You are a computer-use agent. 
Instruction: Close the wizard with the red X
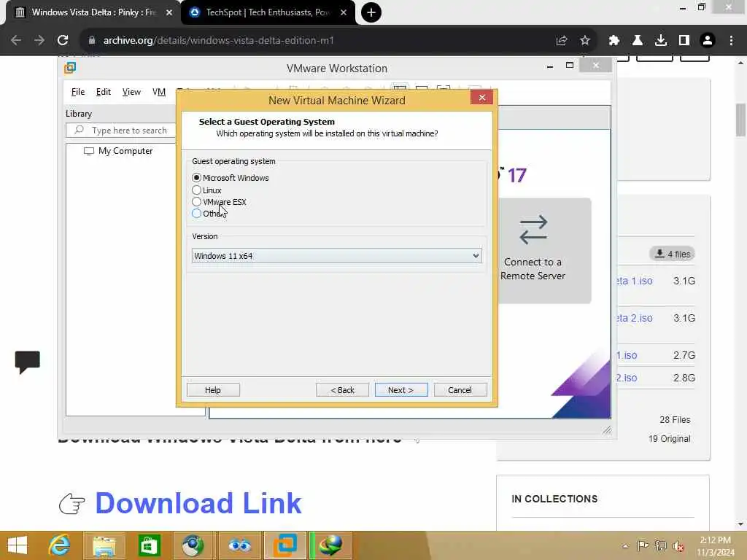point(481,98)
